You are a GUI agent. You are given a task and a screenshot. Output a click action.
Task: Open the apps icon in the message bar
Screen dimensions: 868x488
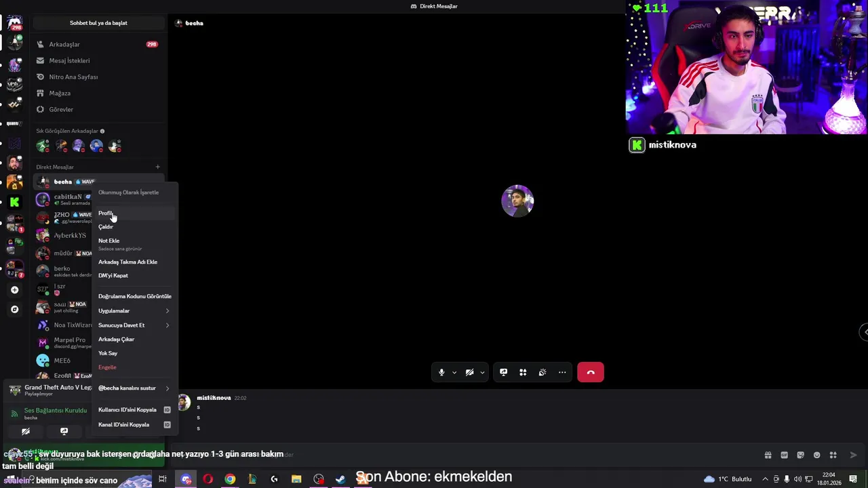(833, 455)
